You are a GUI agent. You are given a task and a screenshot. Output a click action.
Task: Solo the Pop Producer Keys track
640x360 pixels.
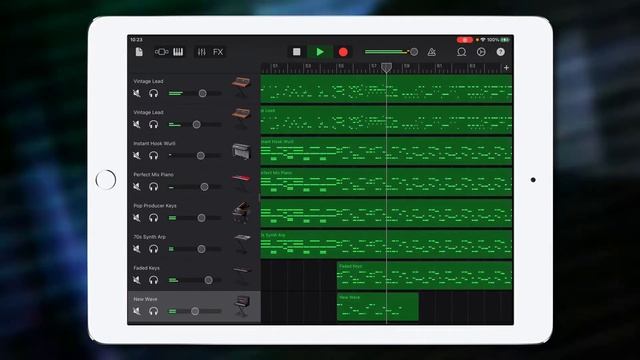tap(153, 218)
